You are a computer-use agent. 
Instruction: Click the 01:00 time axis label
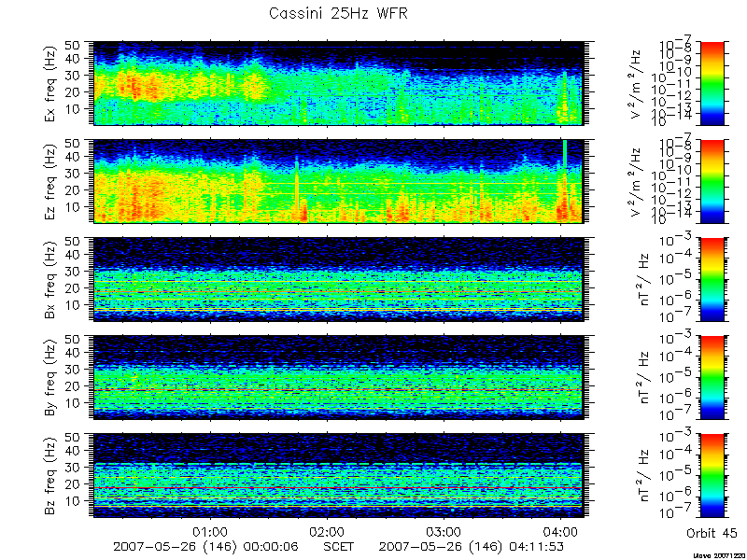click(x=209, y=531)
